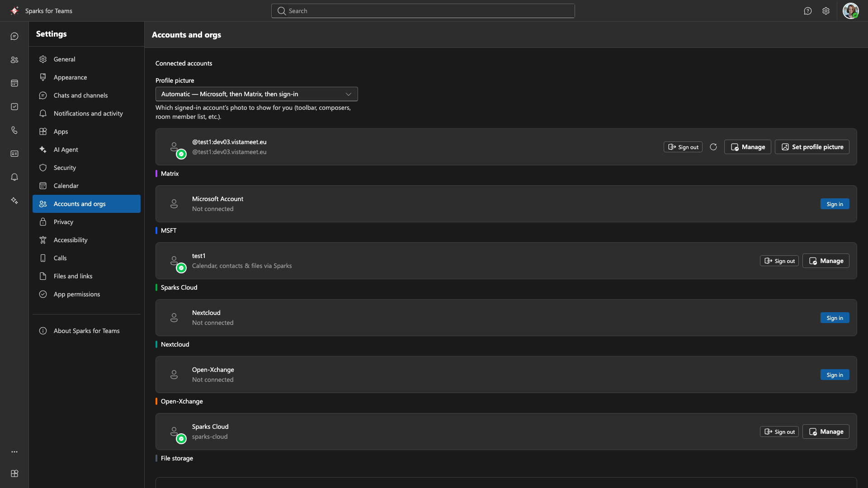This screenshot has height=488, width=868.
Task: Click the @test1:dev03.vistameet.eu account avatar
Action: (x=174, y=147)
